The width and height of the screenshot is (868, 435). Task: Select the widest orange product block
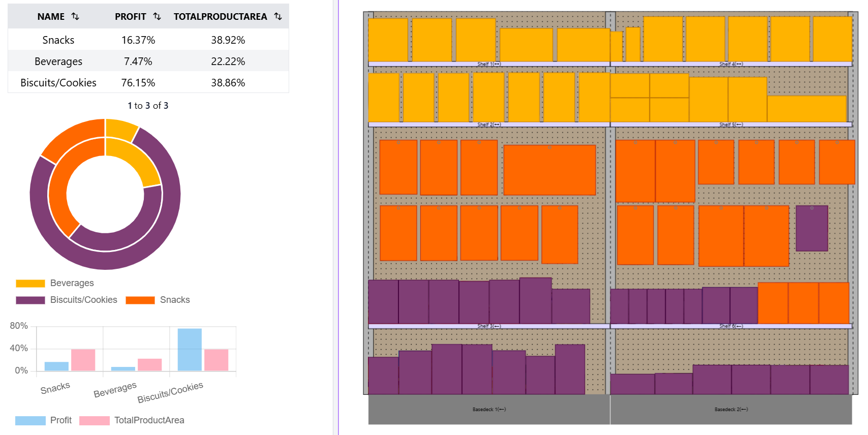(549, 170)
